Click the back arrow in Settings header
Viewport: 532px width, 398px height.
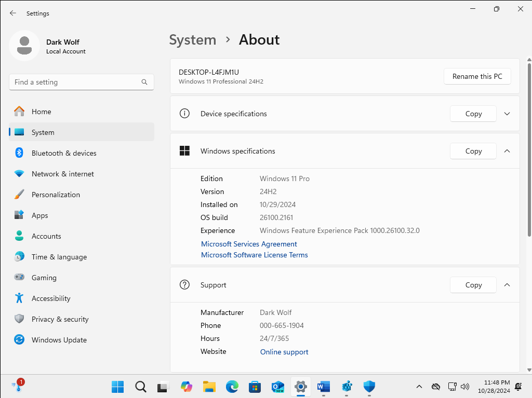pos(13,13)
